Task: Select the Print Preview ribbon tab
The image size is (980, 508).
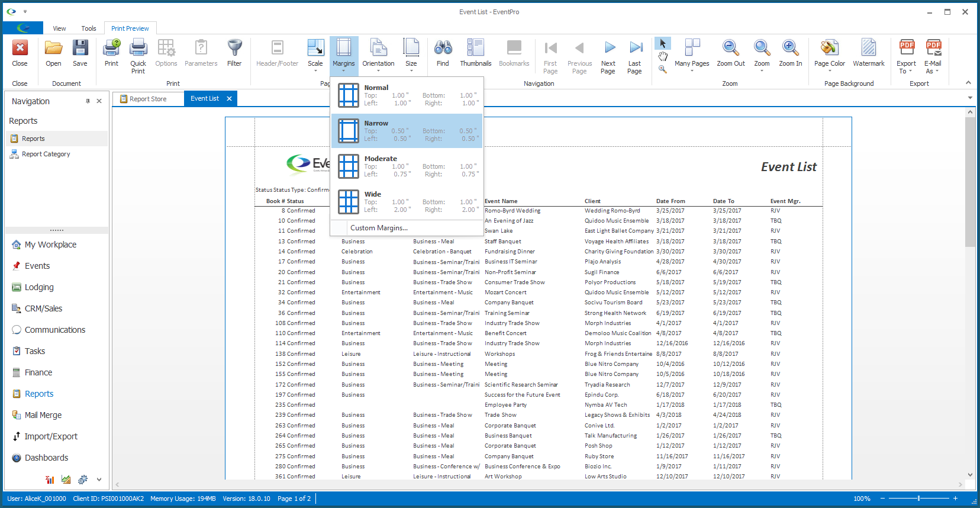Action: pyautogui.click(x=130, y=28)
